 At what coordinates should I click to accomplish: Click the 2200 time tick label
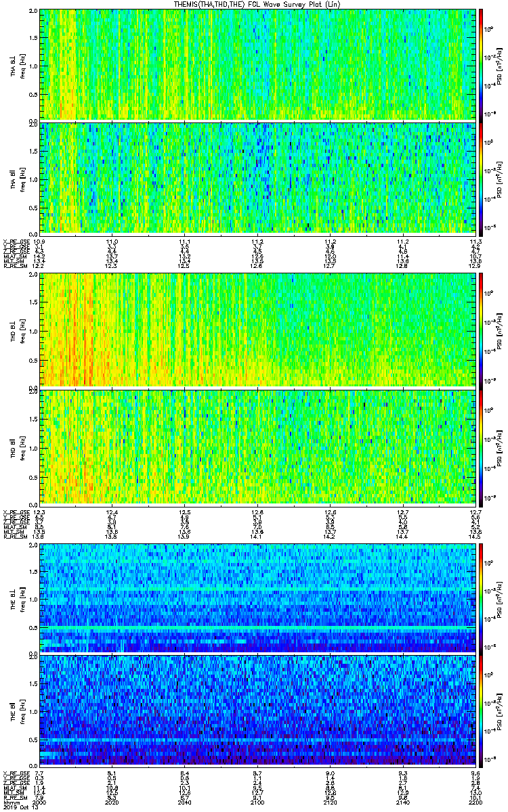coord(475,801)
